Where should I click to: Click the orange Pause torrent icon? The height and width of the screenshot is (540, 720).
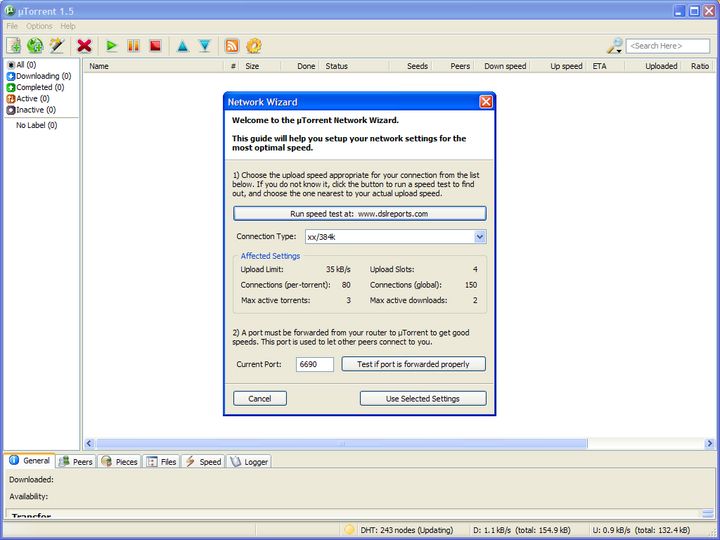(134, 46)
